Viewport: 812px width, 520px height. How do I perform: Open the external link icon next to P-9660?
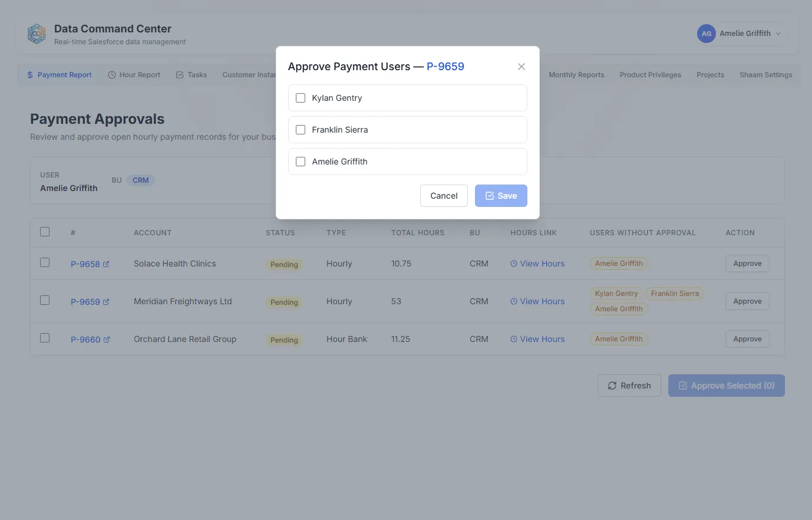(107, 340)
